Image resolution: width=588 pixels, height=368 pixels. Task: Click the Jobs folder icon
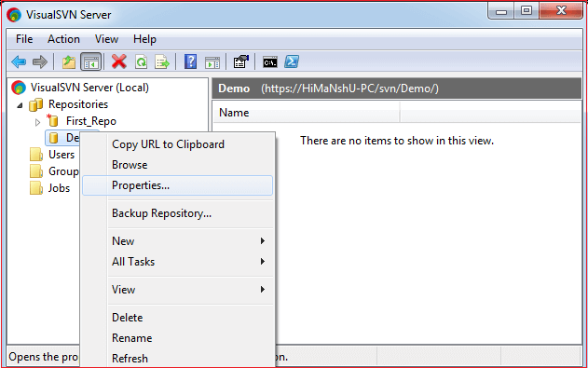point(36,188)
